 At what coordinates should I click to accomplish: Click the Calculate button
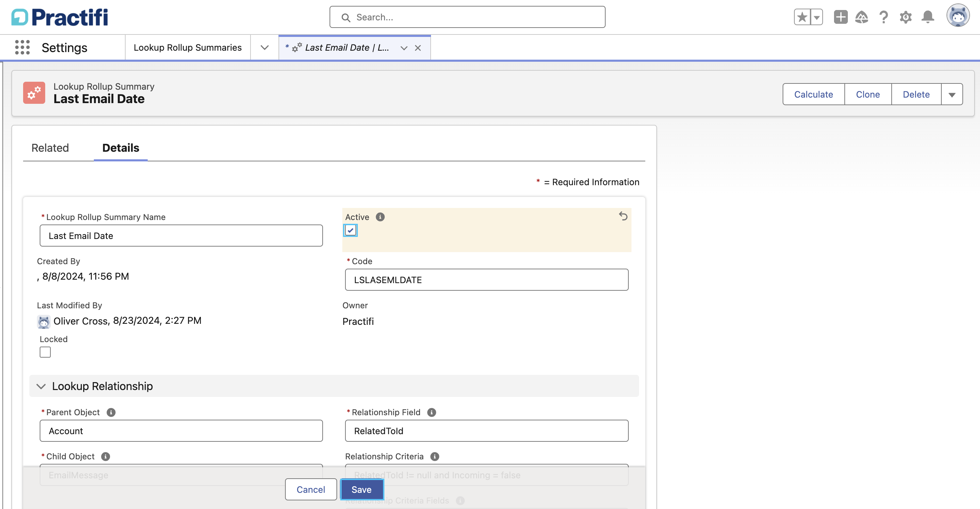813,94
